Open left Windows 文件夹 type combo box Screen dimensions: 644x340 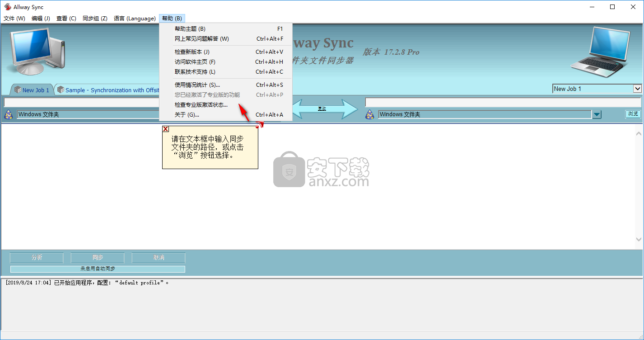88,114
